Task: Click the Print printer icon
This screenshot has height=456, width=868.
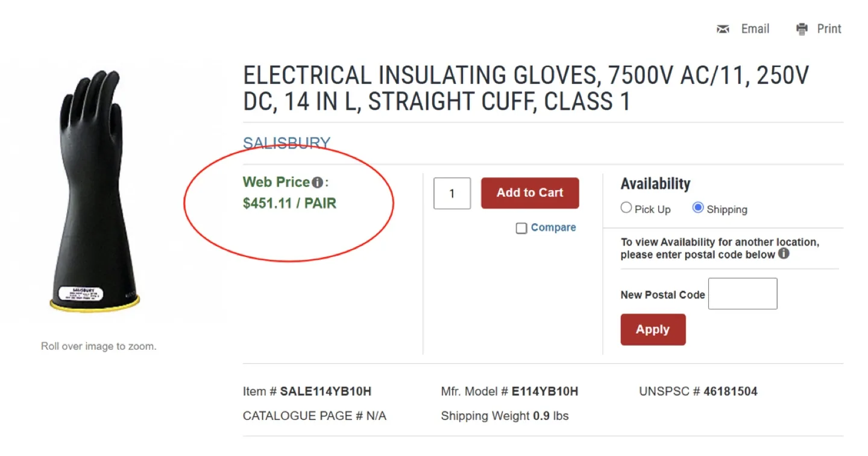Action: coord(802,29)
